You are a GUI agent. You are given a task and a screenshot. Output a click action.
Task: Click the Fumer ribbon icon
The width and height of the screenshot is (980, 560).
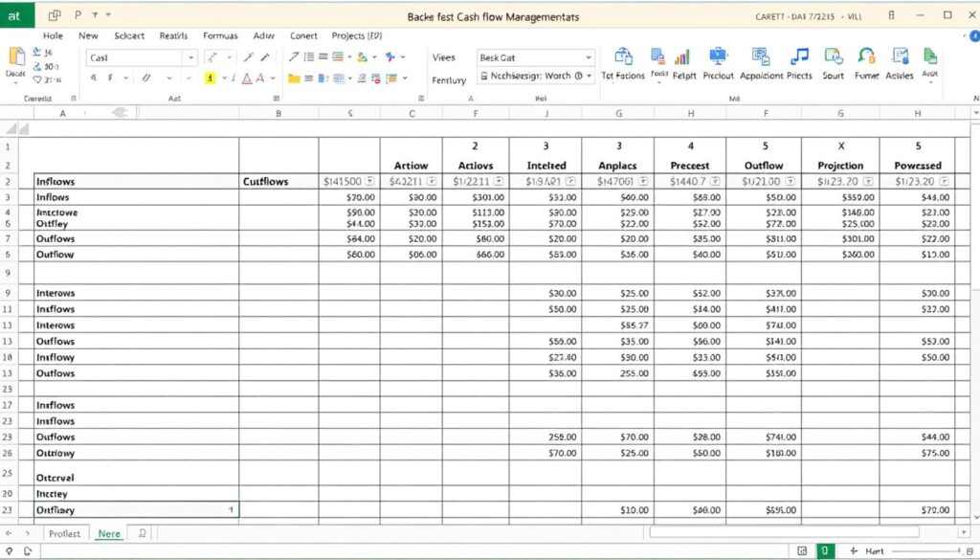865,56
